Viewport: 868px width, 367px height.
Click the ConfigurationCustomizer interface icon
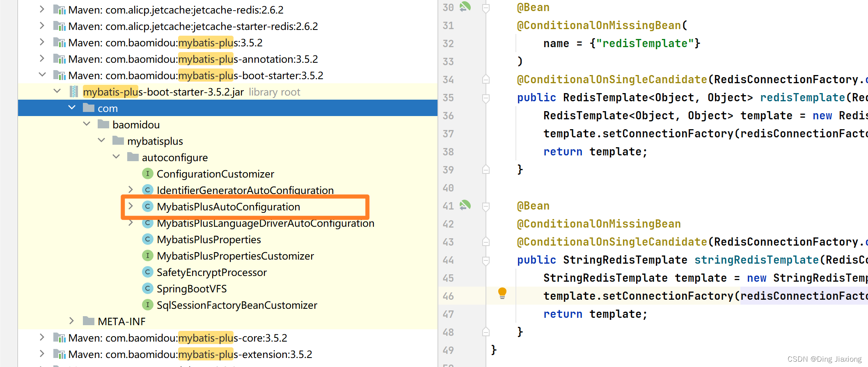148,173
